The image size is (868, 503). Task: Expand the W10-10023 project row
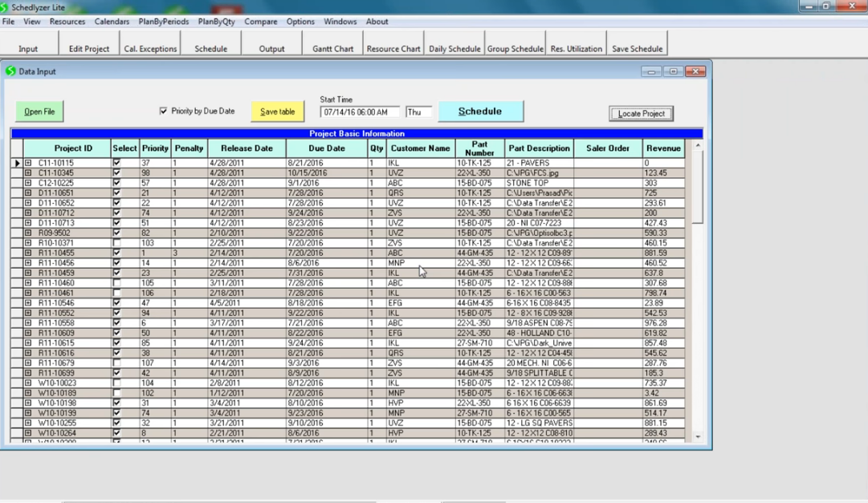point(28,383)
